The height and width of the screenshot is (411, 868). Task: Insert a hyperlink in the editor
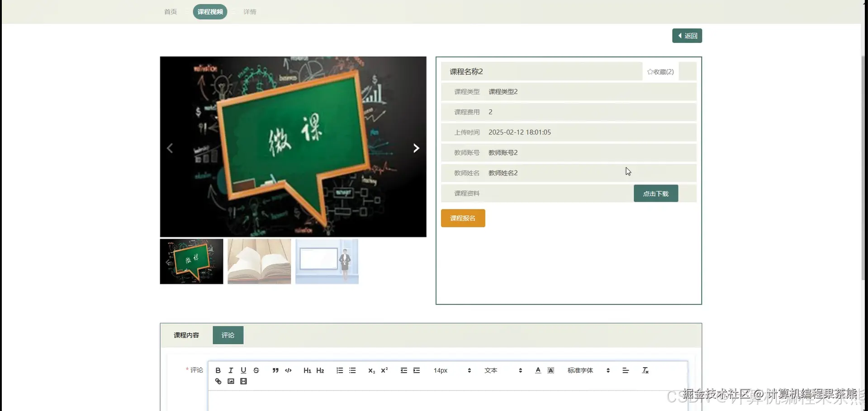[218, 381]
